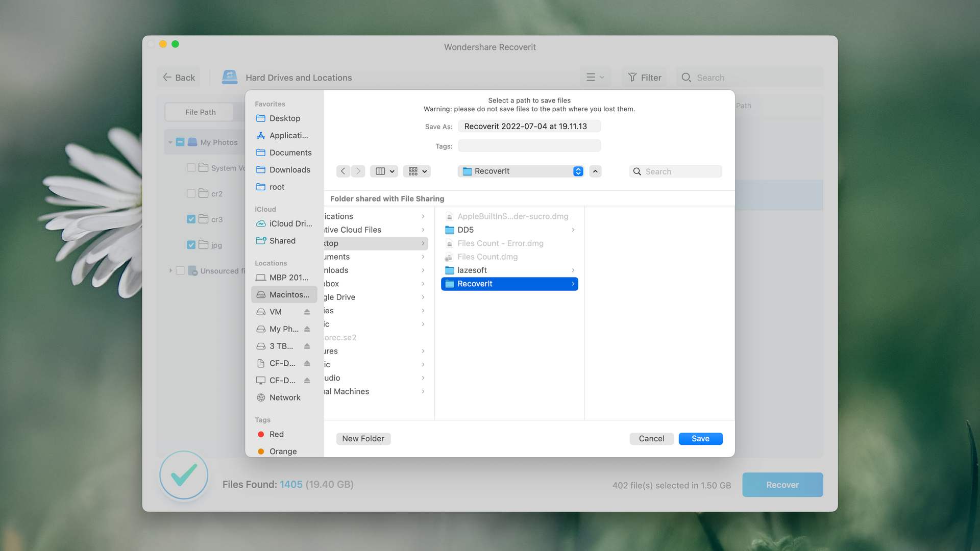Check the System Volume folder checkbox
Image resolution: width=980 pixels, height=551 pixels.
pos(191,168)
